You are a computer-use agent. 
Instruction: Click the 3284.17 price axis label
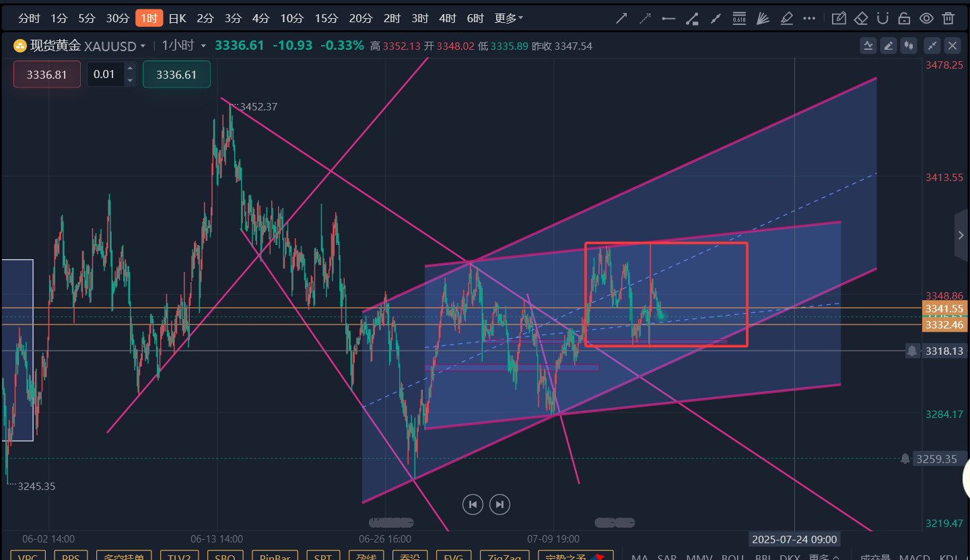(x=944, y=414)
